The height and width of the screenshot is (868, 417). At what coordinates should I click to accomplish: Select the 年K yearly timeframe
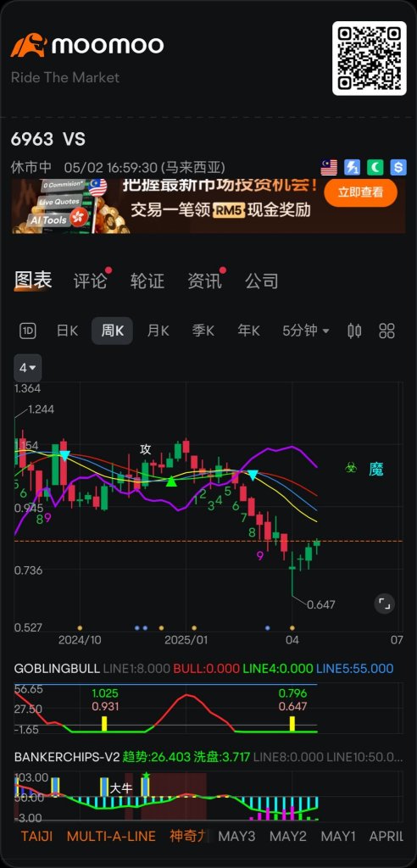pyautogui.click(x=248, y=331)
